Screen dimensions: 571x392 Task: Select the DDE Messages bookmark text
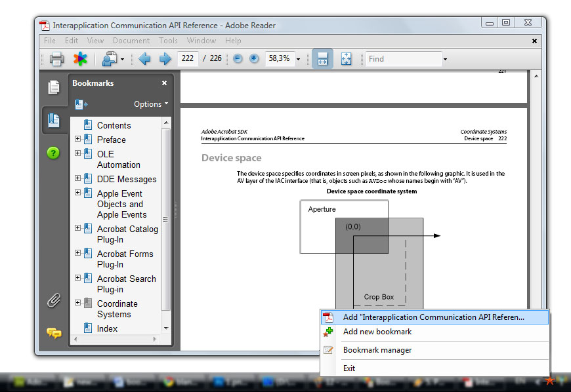tap(127, 179)
